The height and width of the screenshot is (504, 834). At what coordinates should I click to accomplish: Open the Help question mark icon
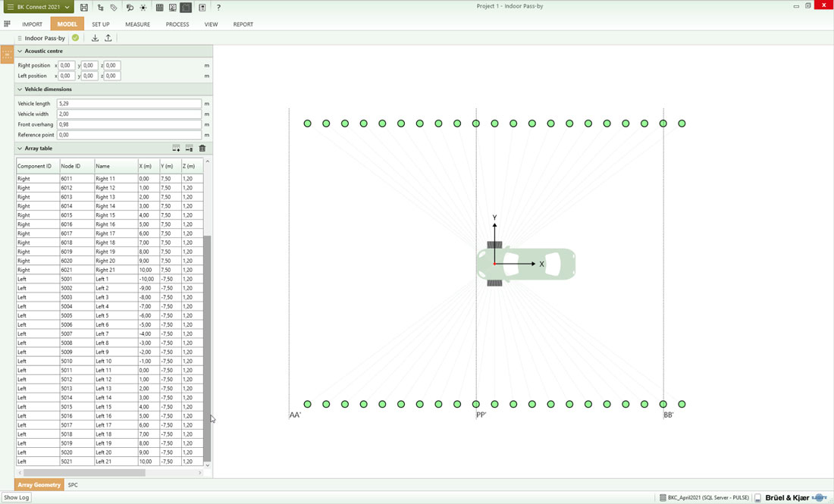point(218,7)
